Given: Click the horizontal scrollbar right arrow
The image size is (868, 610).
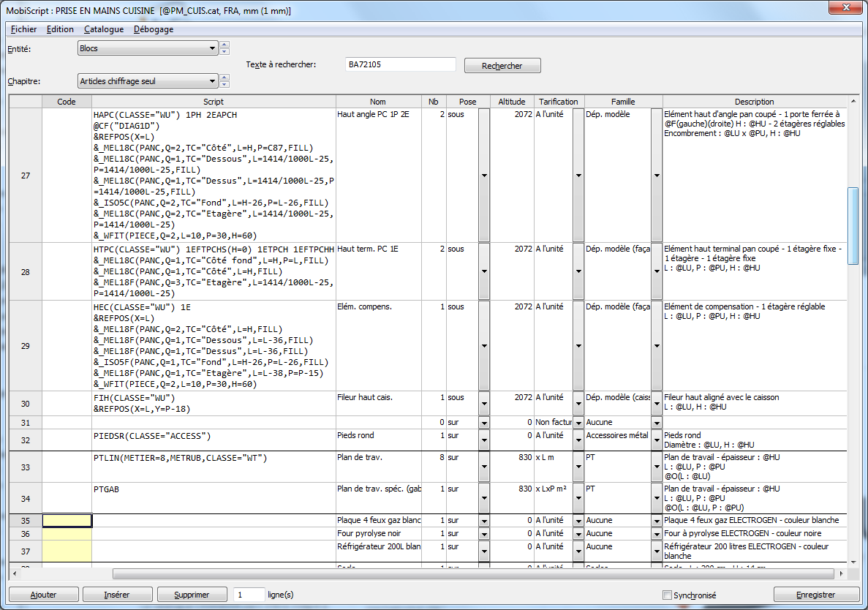Looking at the screenshot, I should click(x=842, y=573).
